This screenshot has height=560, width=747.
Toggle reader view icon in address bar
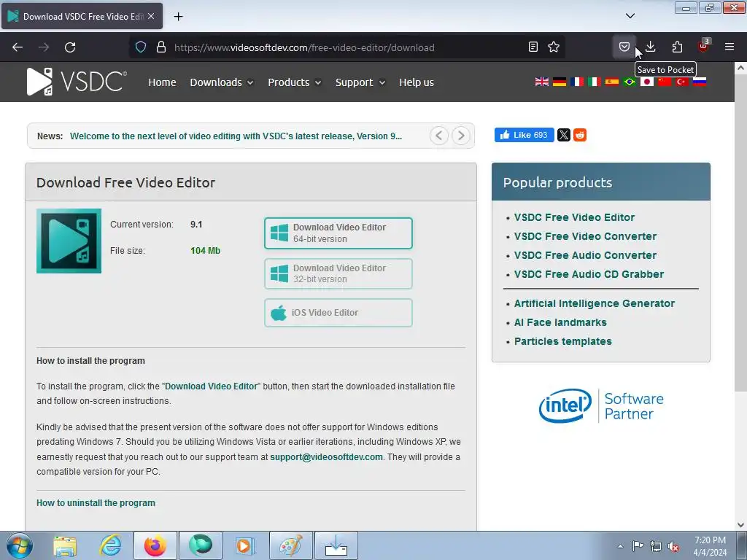[x=533, y=47]
